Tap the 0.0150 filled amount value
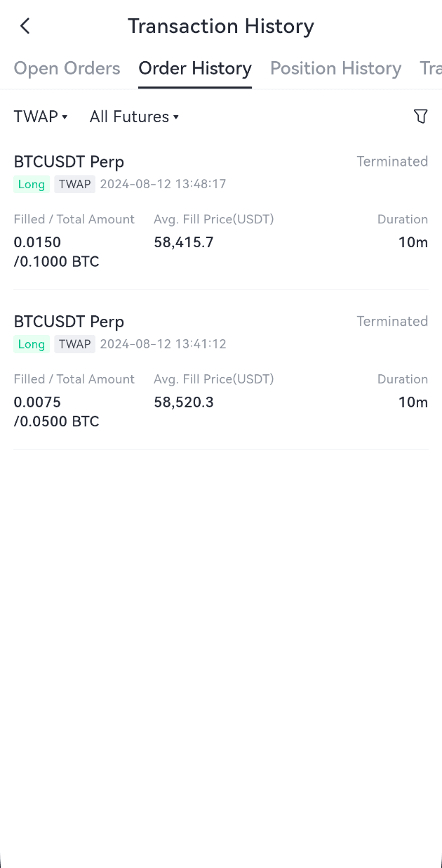The width and height of the screenshot is (442, 868). pos(37,243)
